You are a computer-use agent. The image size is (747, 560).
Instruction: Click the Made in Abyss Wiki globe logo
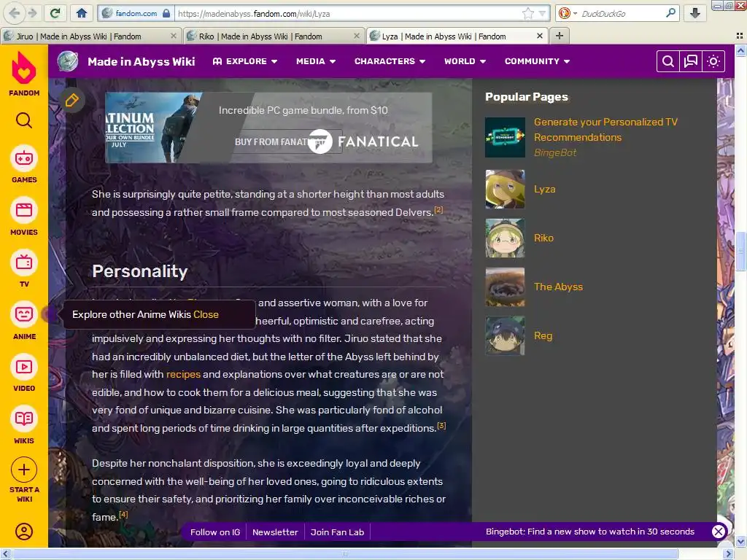click(68, 61)
